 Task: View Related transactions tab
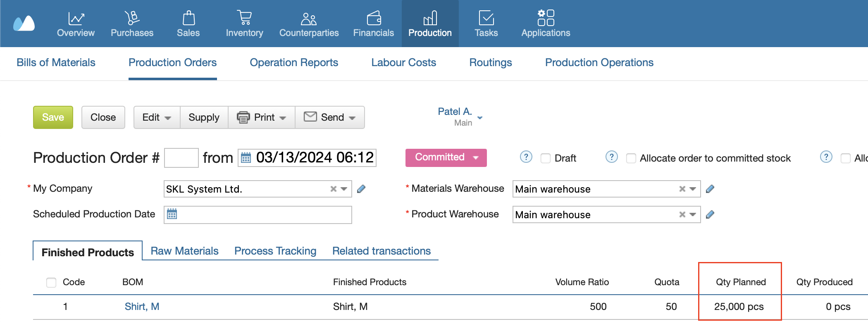[382, 251]
